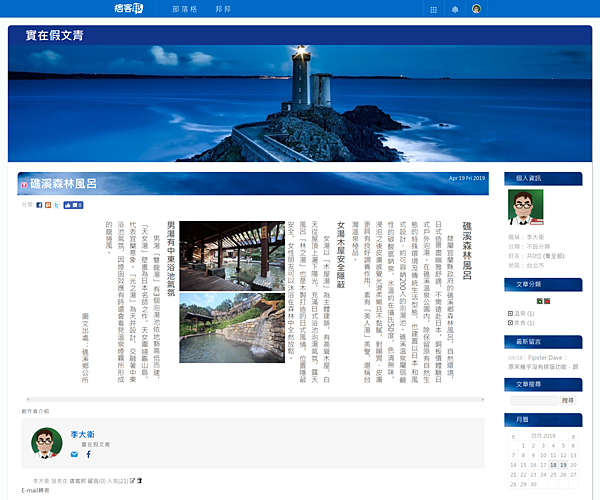Click the E-mail轉寄 link
Image resolution: width=600 pixels, height=500 pixels.
point(35,490)
